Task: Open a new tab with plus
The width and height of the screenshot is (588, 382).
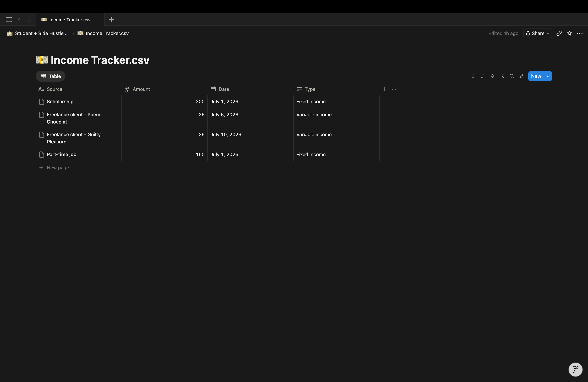Action: pyautogui.click(x=111, y=19)
